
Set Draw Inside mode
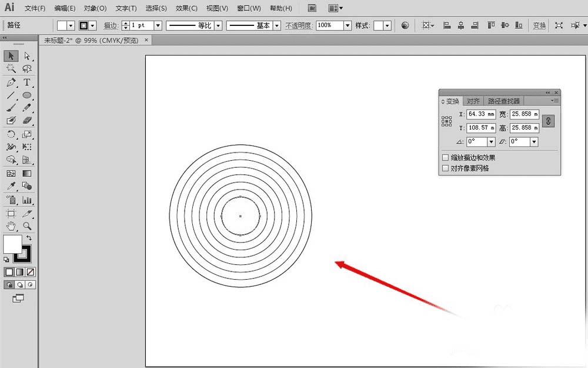tap(31, 284)
